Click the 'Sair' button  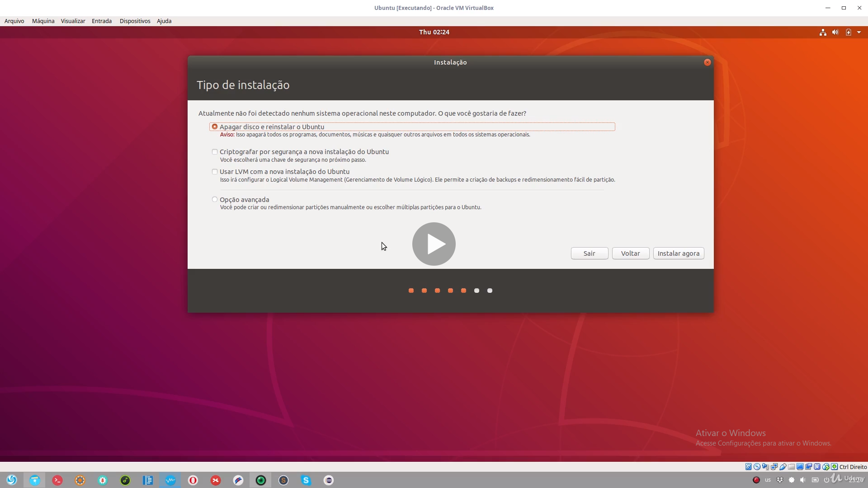tap(590, 253)
